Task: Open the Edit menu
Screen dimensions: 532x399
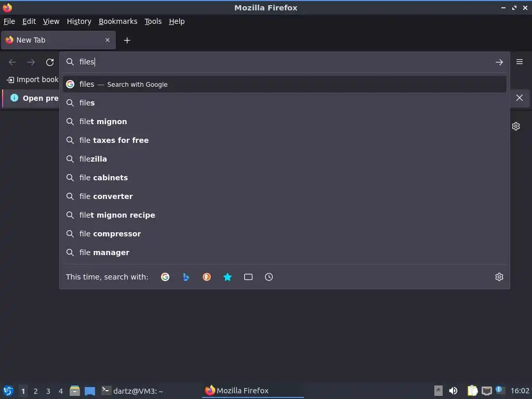Action: (x=29, y=21)
